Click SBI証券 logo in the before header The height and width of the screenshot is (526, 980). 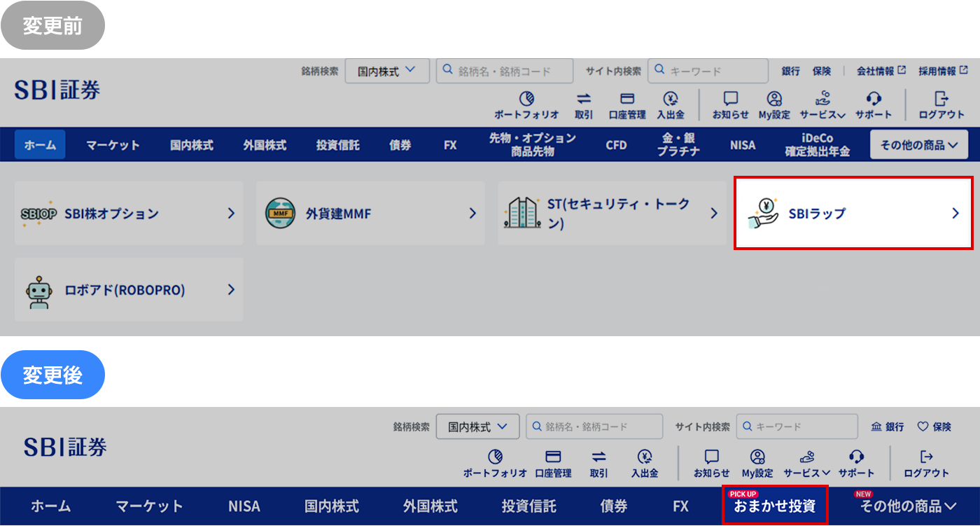click(57, 90)
